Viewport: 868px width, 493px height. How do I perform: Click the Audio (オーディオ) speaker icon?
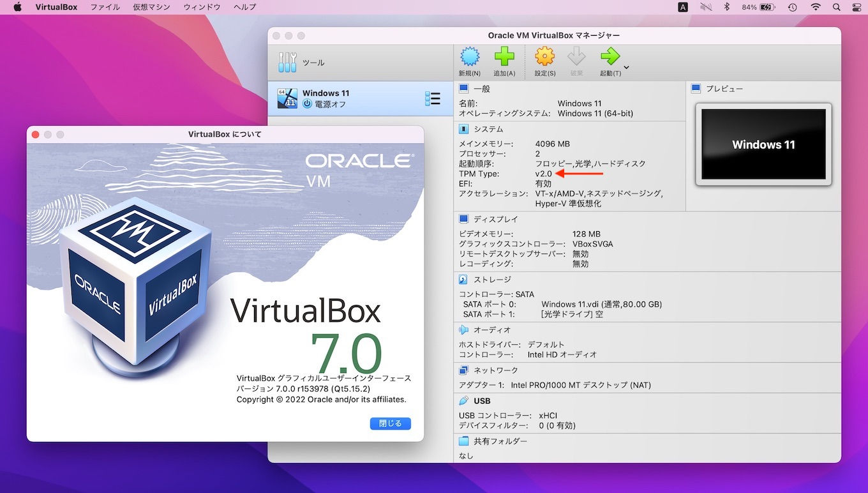point(464,330)
